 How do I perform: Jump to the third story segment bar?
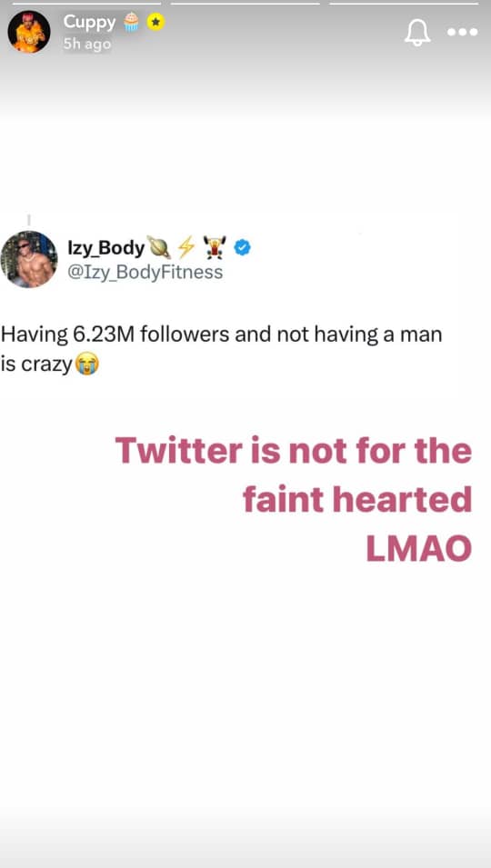[404, 4]
